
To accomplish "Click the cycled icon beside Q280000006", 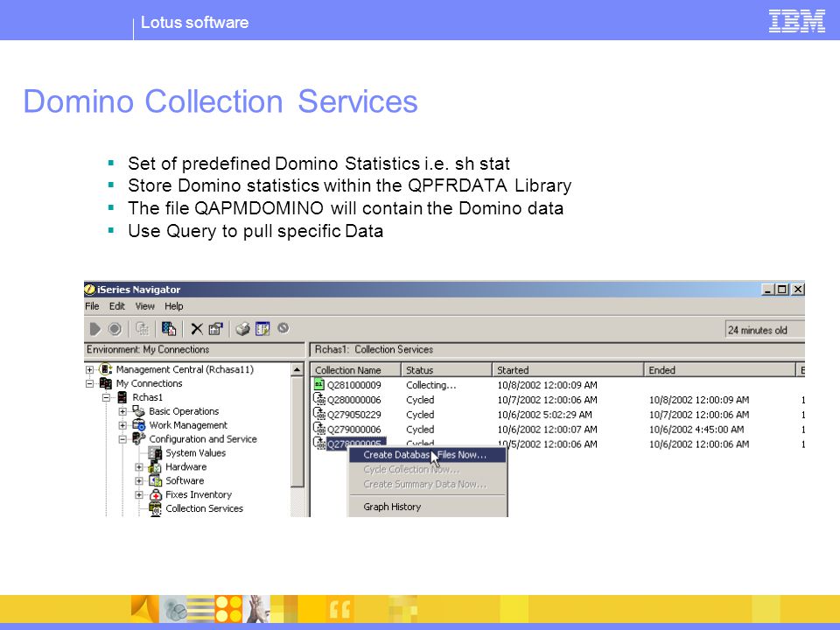I will coord(319,399).
